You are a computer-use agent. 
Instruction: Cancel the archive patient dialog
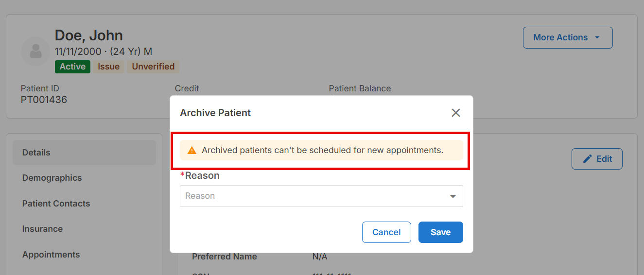tap(386, 232)
